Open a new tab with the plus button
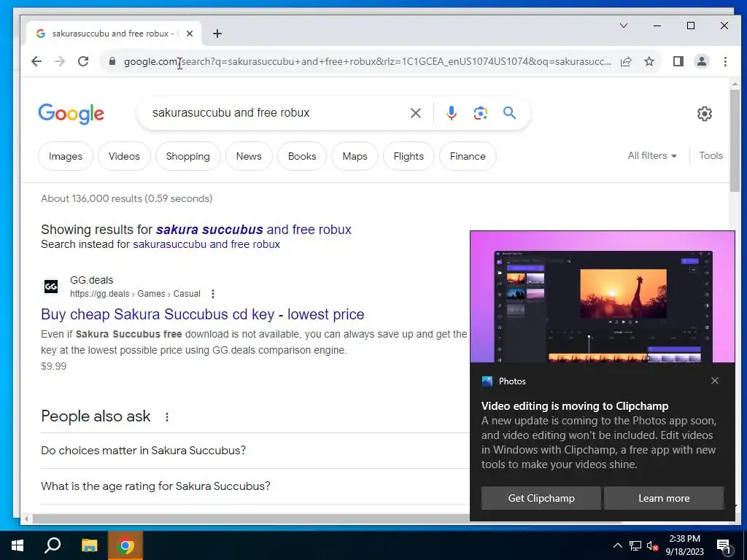The image size is (747, 560). [x=217, y=34]
